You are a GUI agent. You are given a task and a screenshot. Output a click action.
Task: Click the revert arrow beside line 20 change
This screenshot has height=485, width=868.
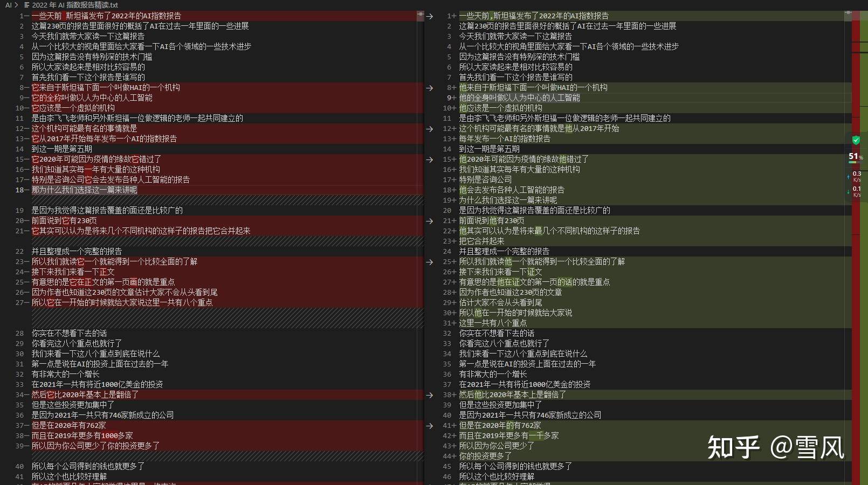(x=430, y=221)
